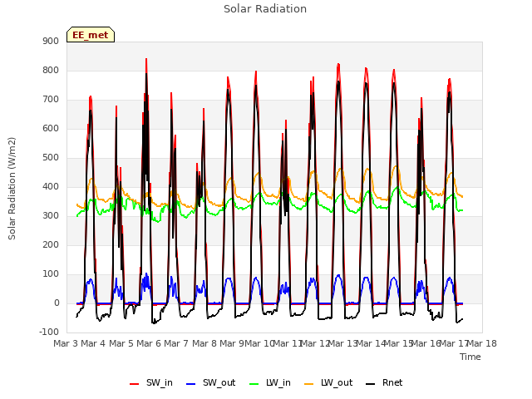Click the Mar 5 x-axis tick label
532x399 pixels.
coord(121,343)
